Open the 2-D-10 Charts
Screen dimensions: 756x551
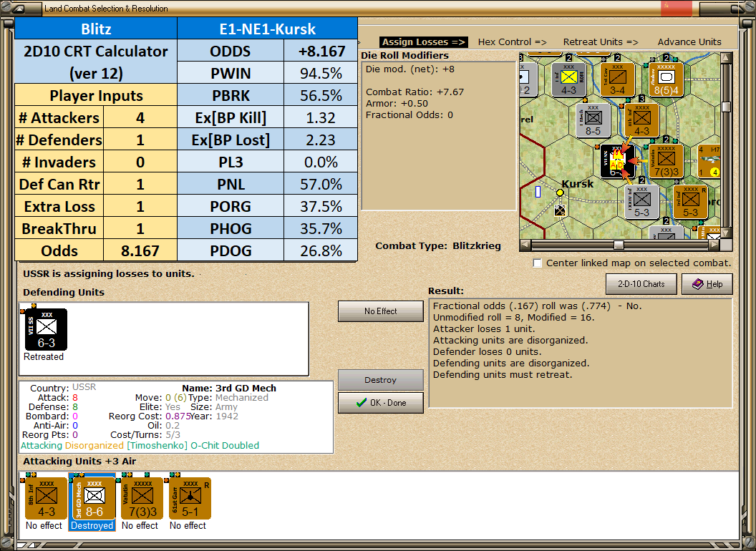641,284
